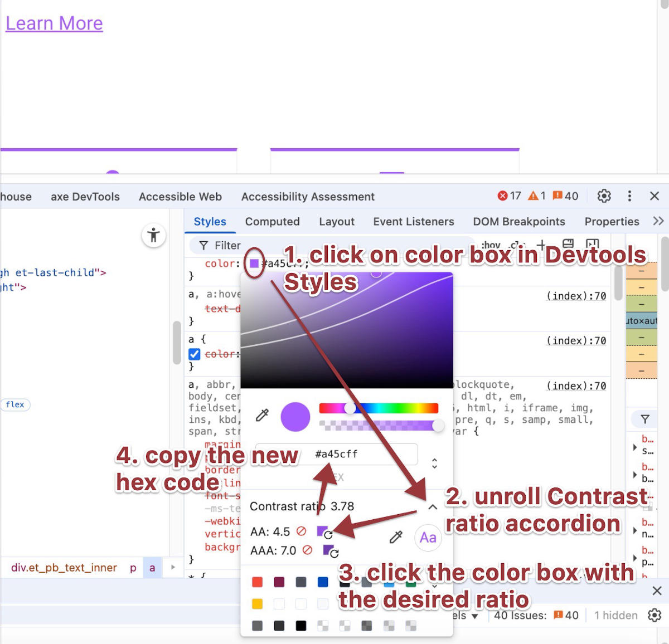Open the DOM Breakpoints tab
The width and height of the screenshot is (669, 644).
pyautogui.click(x=519, y=221)
